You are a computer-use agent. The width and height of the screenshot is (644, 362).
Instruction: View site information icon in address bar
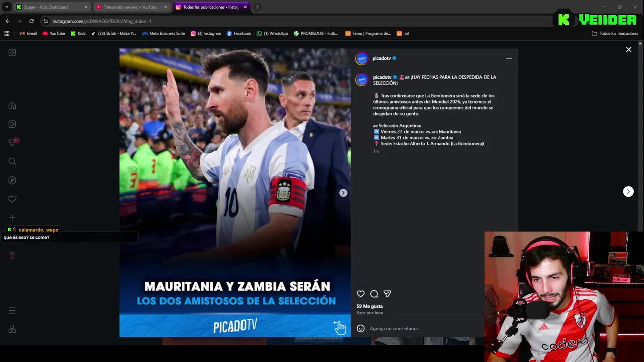click(x=46, y=21)
